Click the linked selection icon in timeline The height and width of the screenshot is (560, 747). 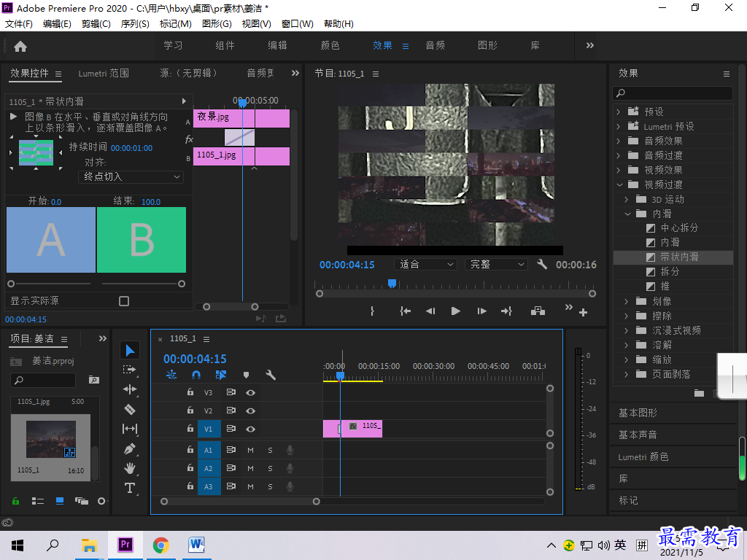[x=221, y=376]
